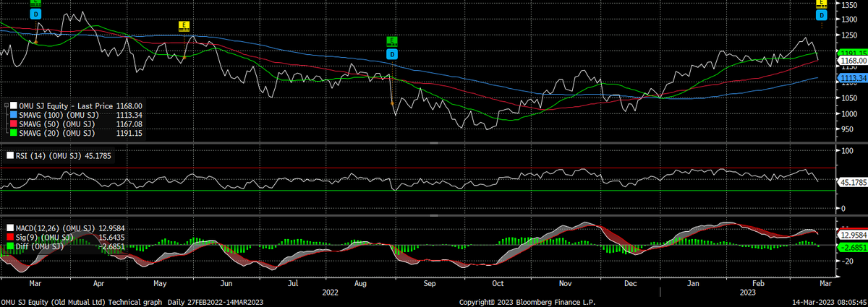Click the blue 1113.34 SMA value tag
Image resolution: width=868 pixels, height=307 pixels.
(x=851, y=77)
